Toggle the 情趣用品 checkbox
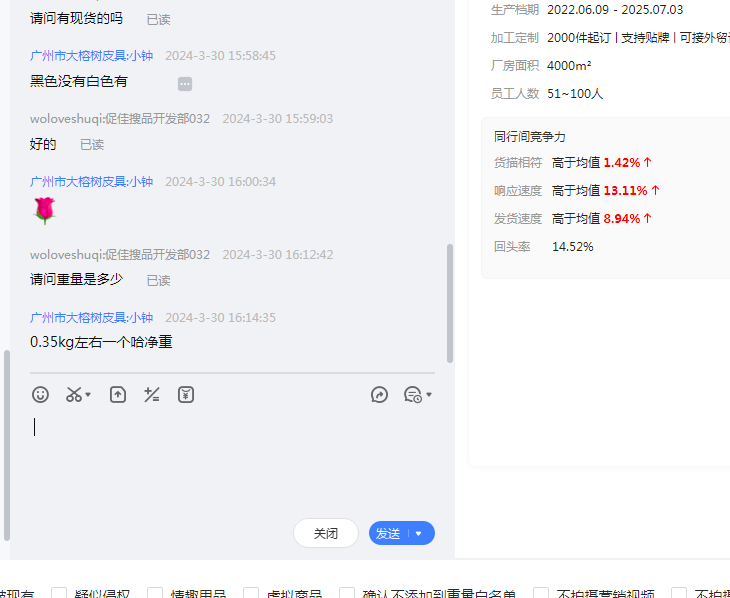Viewport: 730px width, 598px height. pyautogui.click(x=155, y=594)
